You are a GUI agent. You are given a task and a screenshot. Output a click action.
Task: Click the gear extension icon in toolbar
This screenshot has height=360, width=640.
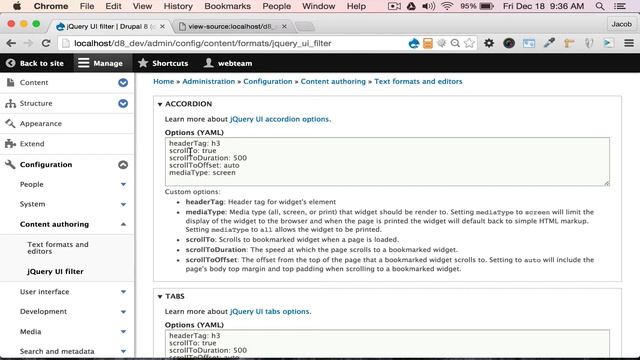click(x=489, y=43)
